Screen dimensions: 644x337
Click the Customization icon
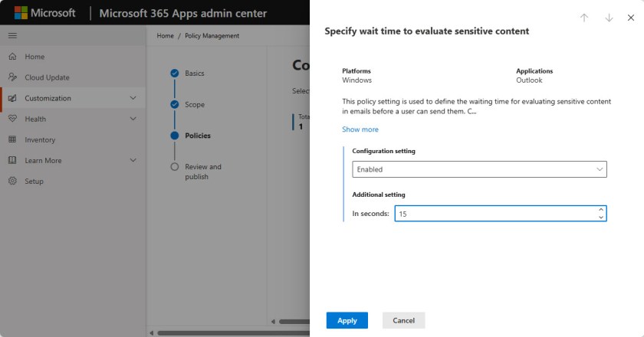(13, 98)
